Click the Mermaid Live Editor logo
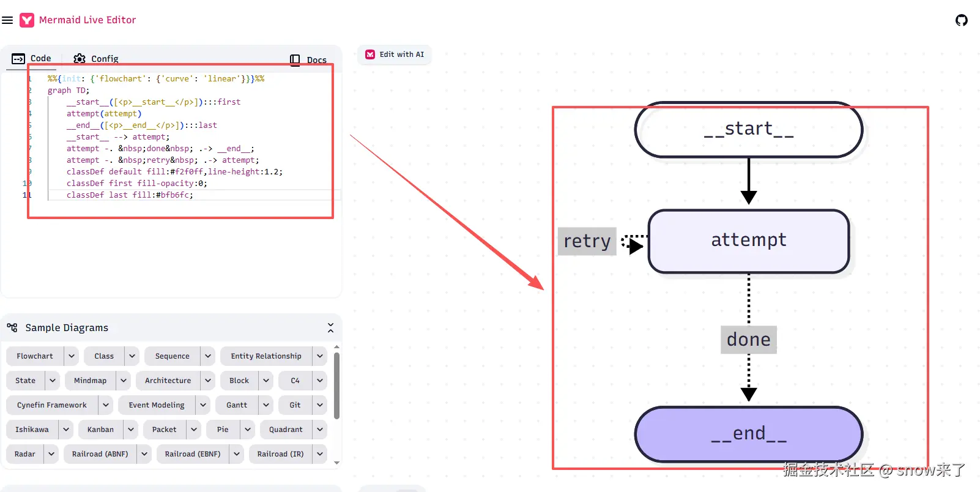This screenshot has height=492, width=980. (x=27, y=20)
